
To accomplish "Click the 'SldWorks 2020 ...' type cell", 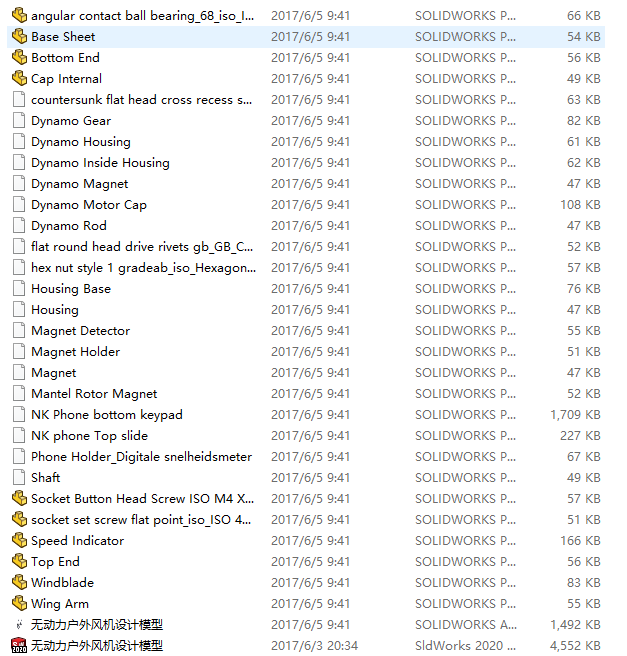I will (x=465, y=646).
